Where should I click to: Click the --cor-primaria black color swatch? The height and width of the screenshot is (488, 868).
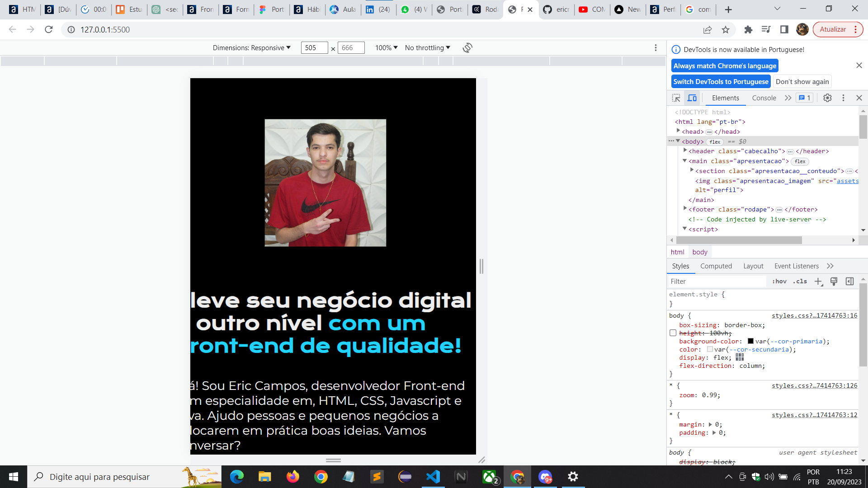click(750, 341)
